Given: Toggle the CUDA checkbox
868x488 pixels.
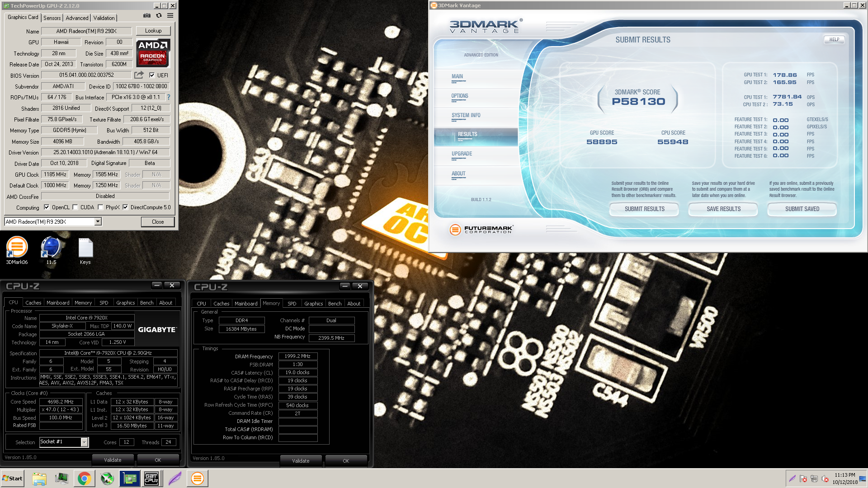Looking at the screenshot, I should [x=75, y=207].
